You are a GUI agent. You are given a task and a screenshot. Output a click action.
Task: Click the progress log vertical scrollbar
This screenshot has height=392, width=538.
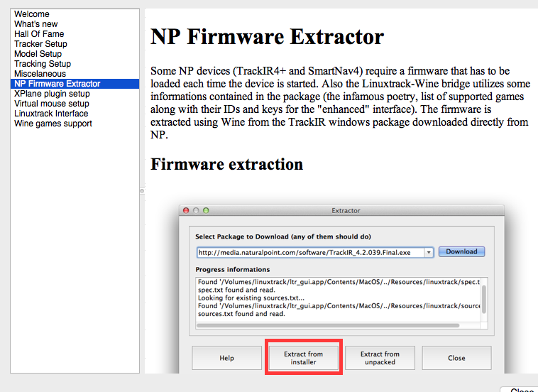(x=484, y=299)
